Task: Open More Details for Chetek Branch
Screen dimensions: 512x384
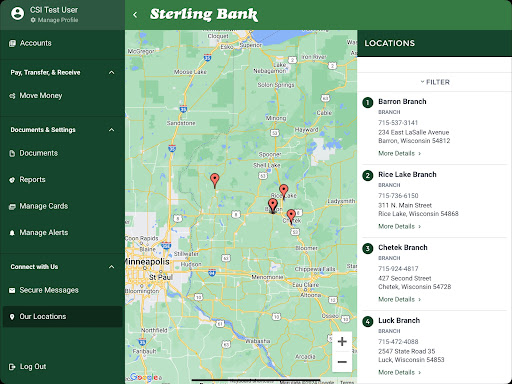Action: [399, 299]
